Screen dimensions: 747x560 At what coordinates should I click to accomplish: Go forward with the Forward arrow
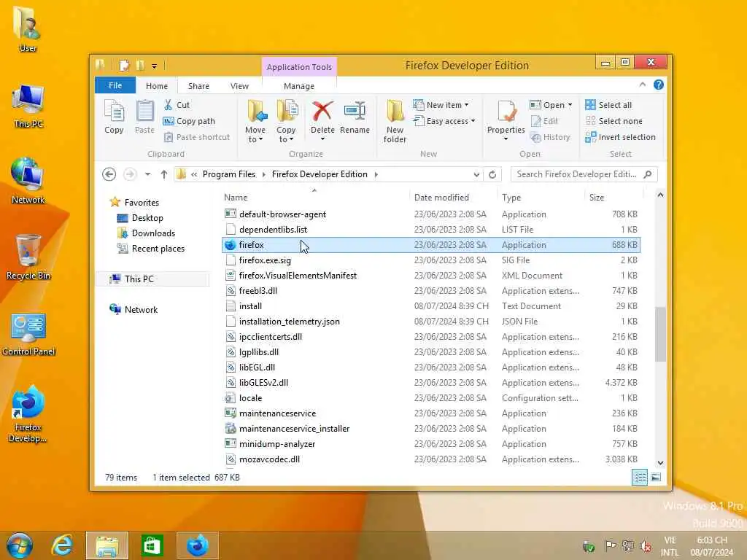coord(130,174)
